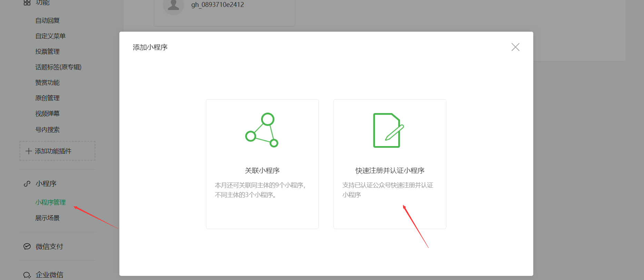The height and width of the screenshot is (280, 644).
Task: Open the 微信支付 section
Action: 49,247
